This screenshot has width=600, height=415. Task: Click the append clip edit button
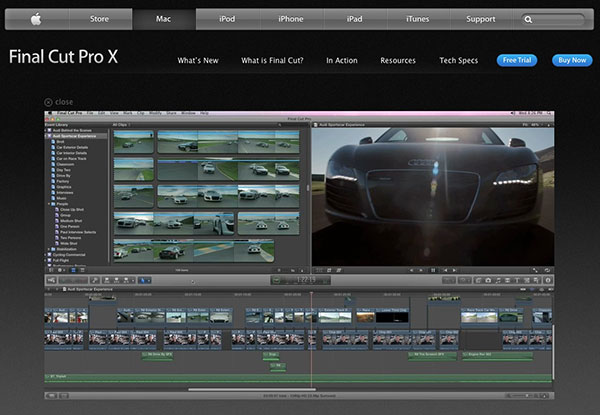[126, 280]
